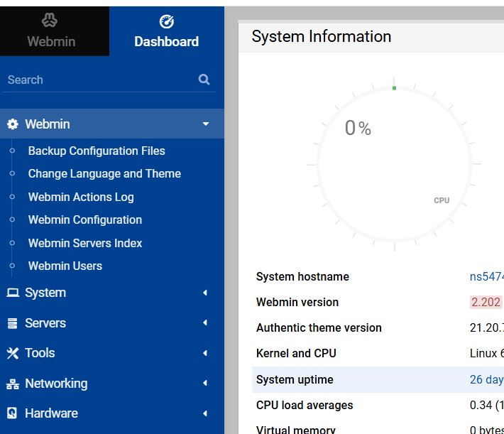
Task: Click the Dashboard speedometer icon
Action: point(166,21)
